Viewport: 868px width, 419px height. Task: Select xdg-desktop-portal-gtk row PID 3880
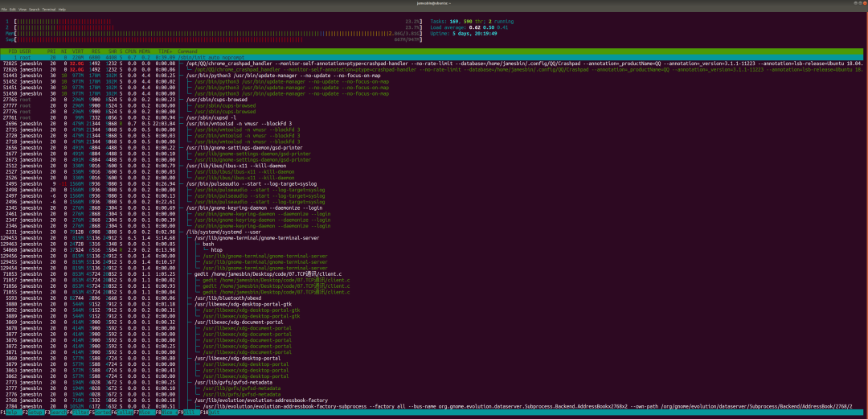click(434, 304)
